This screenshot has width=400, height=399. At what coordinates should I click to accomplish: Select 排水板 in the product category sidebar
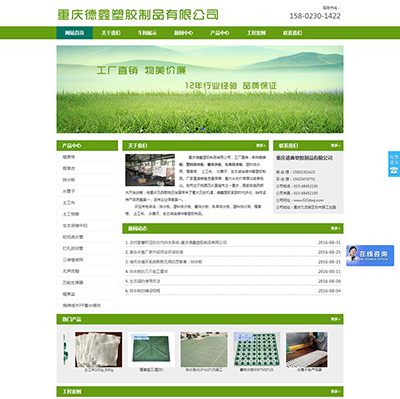pyautogui.click(x=69, y=180)
